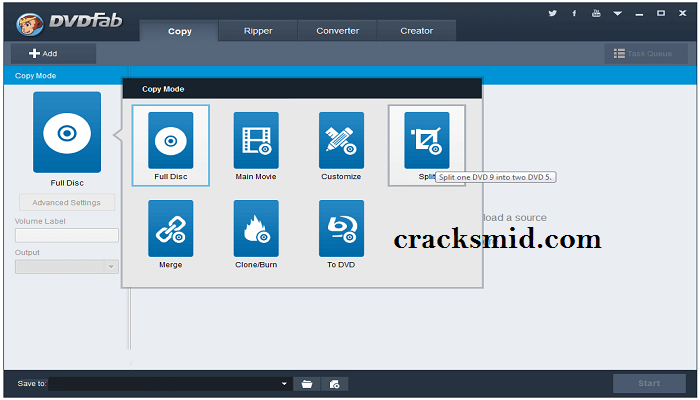This screenshot has width=700, height=400.
Task: Switch to the Copy tab
Action: (x=179, y=31)
